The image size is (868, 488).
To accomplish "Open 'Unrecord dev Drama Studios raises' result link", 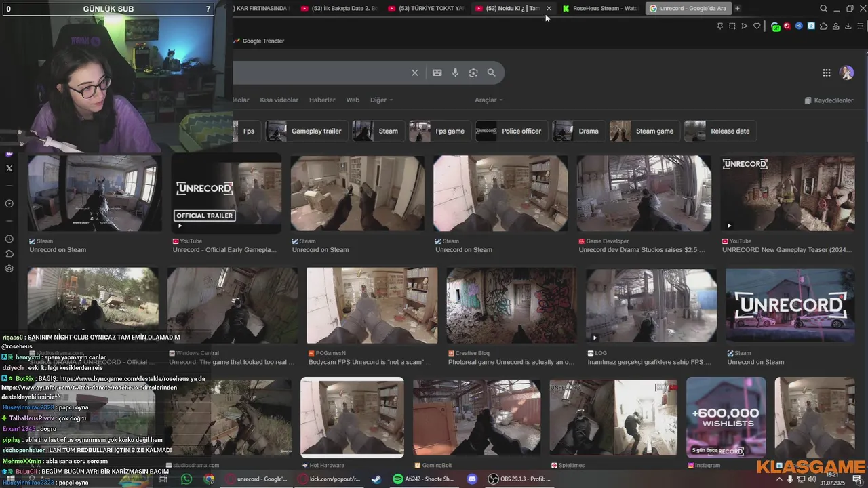I will pos(642,249).
